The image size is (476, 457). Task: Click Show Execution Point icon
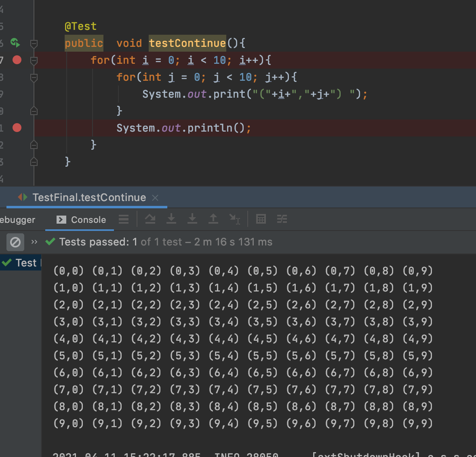click(x=124, y=219)
